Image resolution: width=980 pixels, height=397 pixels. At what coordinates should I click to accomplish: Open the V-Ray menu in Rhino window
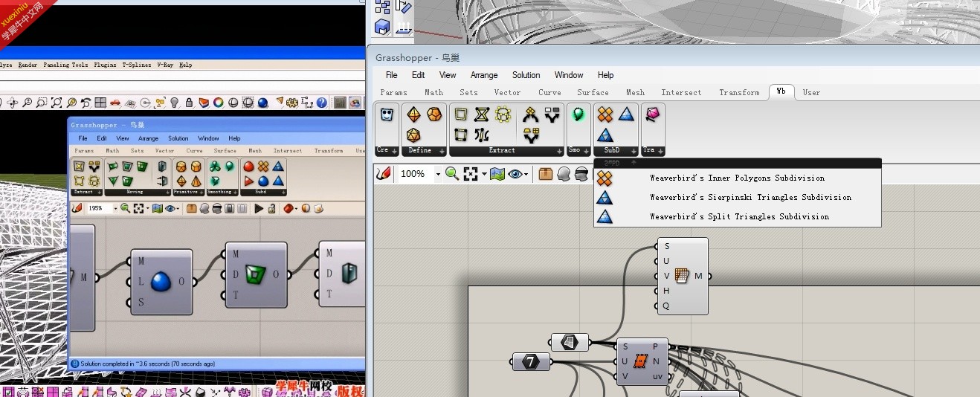tap(165, 65)
